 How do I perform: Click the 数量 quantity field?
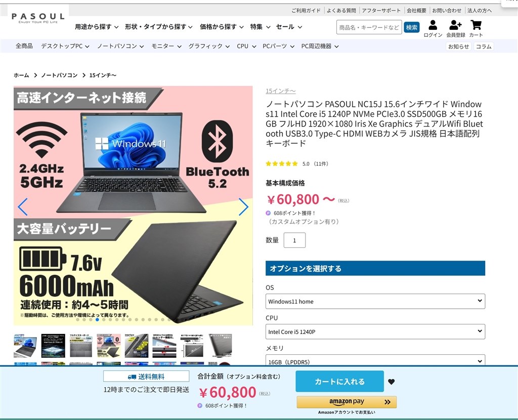click(294, 240)
